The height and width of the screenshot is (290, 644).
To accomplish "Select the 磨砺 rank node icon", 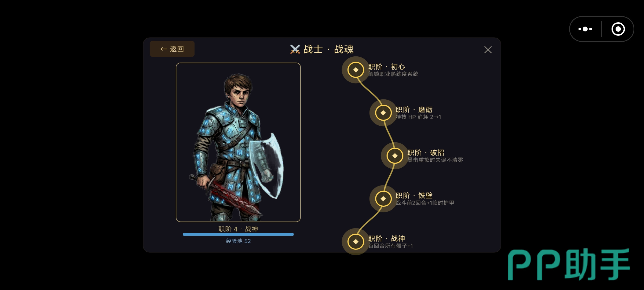I will coord(383,113).
